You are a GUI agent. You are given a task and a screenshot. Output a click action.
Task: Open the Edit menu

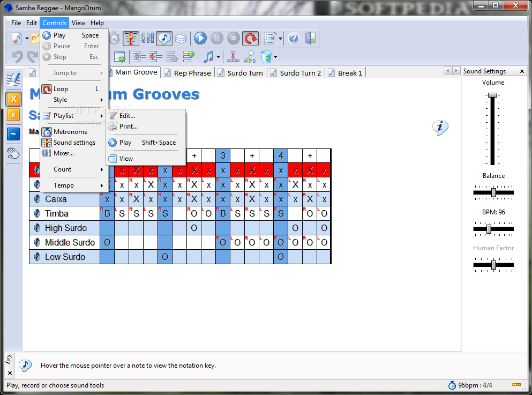(x=32, y=23)
